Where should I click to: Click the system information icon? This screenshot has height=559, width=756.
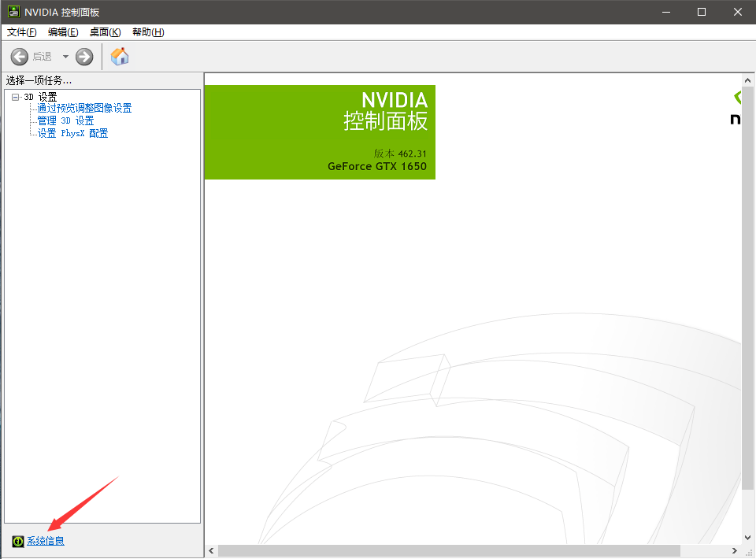(18, 541)
